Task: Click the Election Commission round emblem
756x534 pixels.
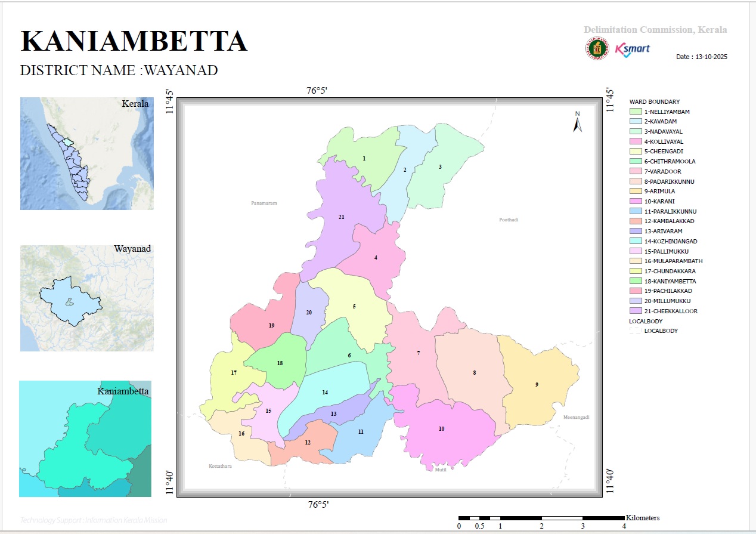Action: coord(596,50)
